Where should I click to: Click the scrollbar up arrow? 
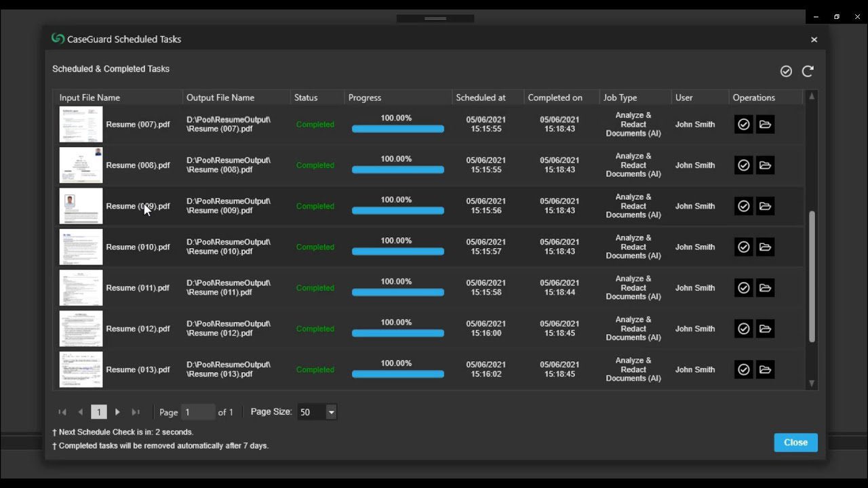pos(812,97)
